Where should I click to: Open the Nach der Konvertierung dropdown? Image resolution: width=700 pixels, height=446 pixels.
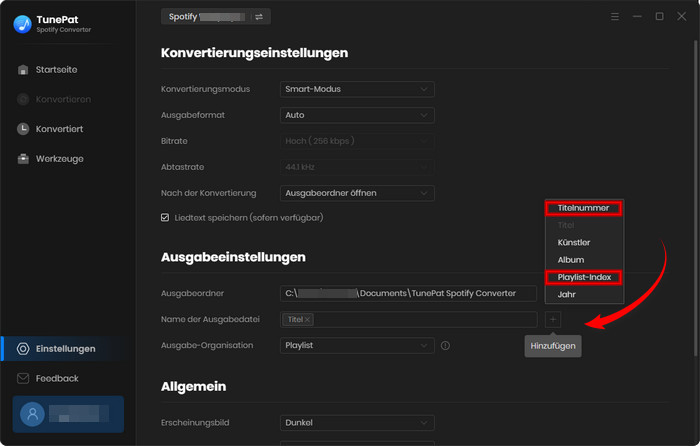point(357,192)
